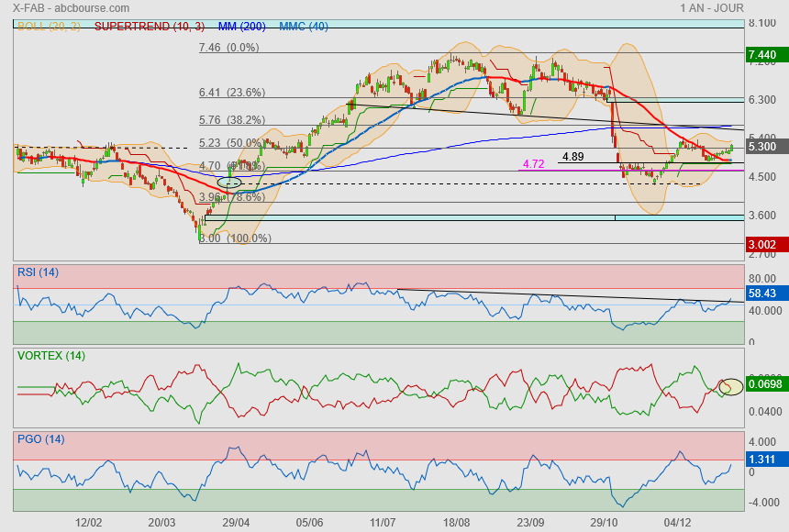Click the green 7.440 price tag
Screen dimensions: 789x532
click(x=767, y=55)
